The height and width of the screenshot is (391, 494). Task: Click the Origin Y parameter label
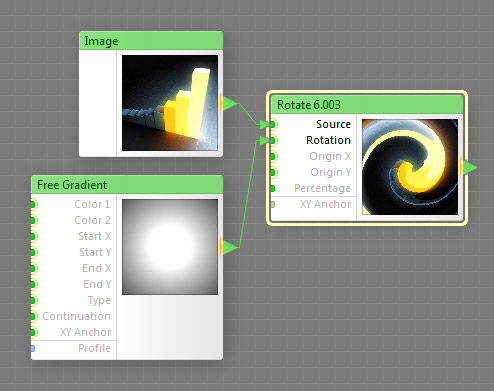330,172
